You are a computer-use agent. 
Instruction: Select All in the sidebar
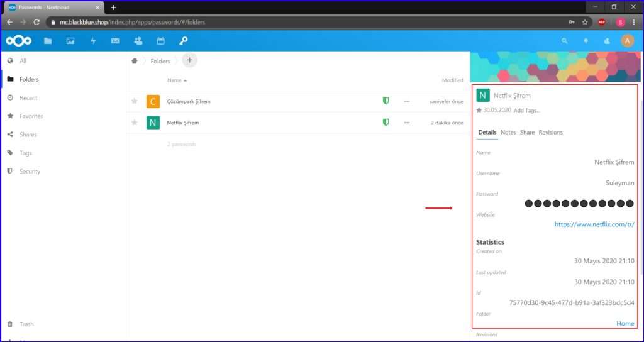coord(23,61)
